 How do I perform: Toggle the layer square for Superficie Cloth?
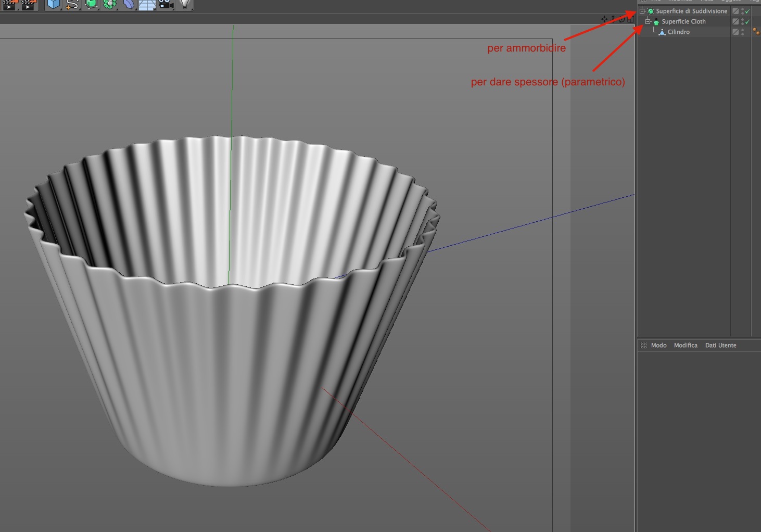coord(735,21)
